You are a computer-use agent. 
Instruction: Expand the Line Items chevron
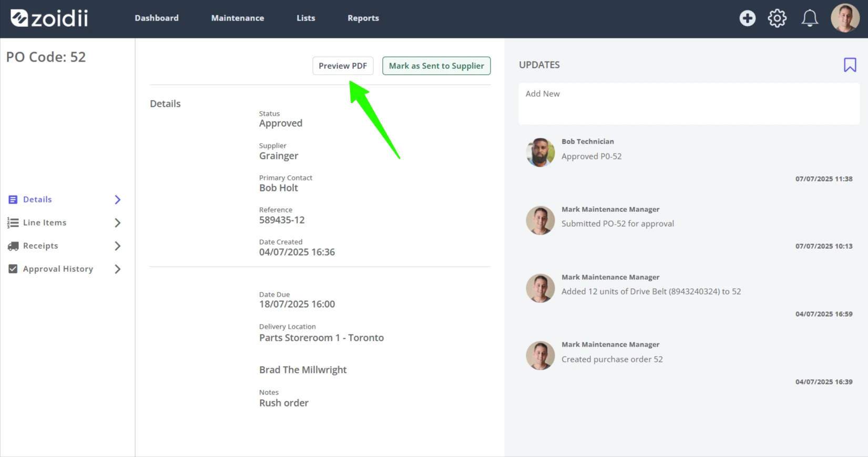point(117,222)
